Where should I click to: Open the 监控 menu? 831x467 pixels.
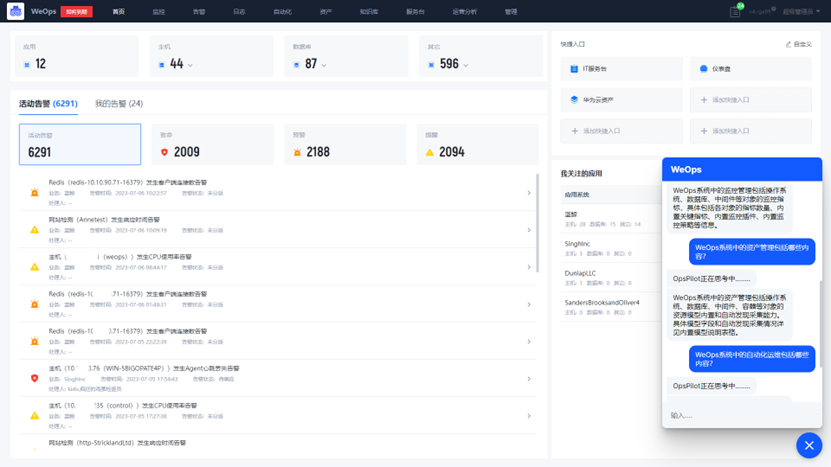(159, 12)
